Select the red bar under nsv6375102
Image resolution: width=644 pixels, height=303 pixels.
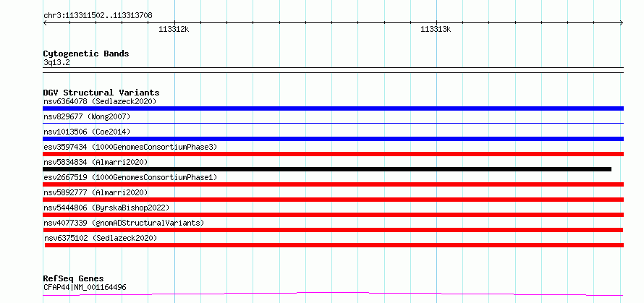point(334,245)
